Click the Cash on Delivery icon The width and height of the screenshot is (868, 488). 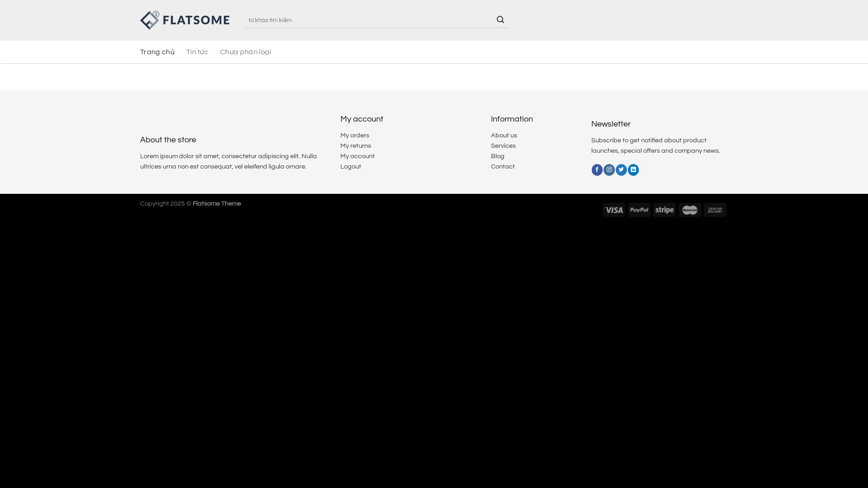pos(715,210)
